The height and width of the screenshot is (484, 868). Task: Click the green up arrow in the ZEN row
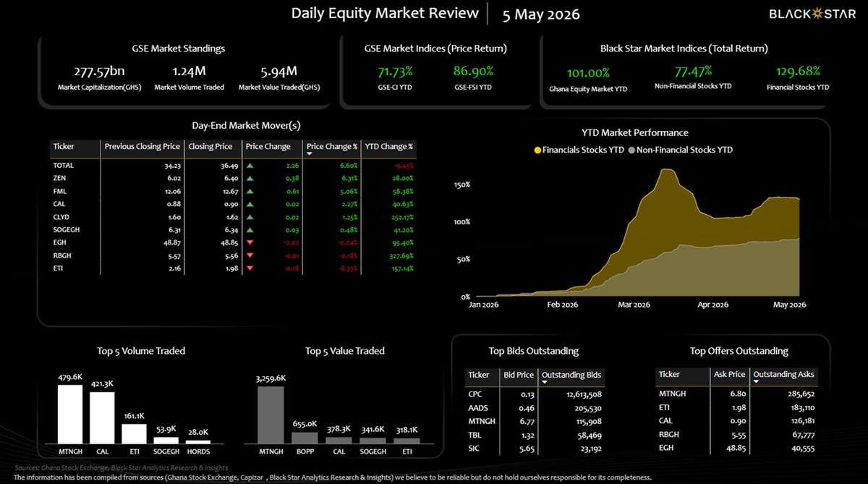(250, 178)
